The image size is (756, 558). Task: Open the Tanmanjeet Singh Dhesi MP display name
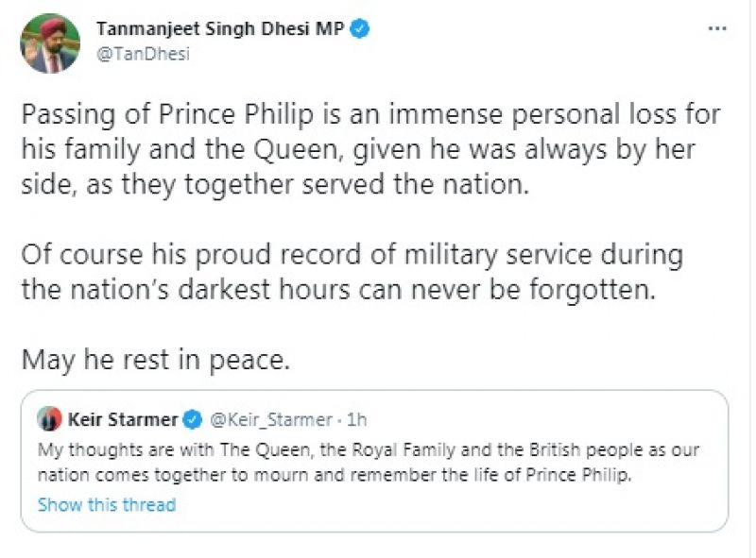(x=222, y=29)
